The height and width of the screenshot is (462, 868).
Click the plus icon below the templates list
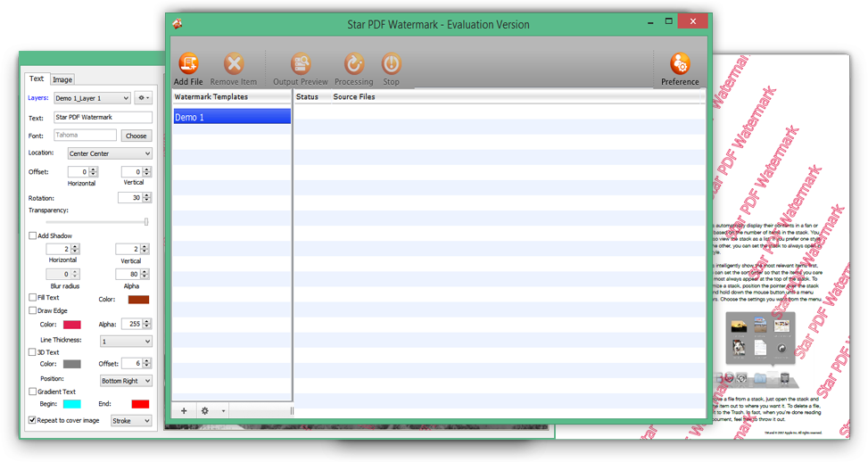[x=184, y=411]
